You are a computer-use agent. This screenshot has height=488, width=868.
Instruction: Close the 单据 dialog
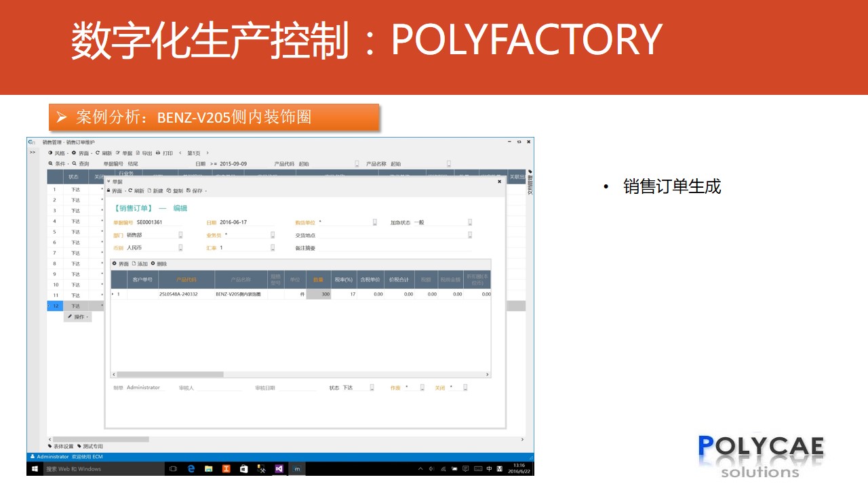point(500,182)
